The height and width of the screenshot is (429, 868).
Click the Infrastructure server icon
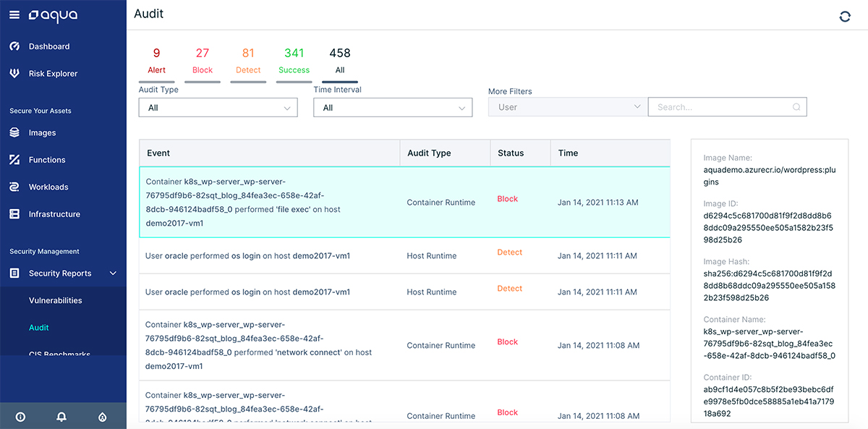coord(14,214)
